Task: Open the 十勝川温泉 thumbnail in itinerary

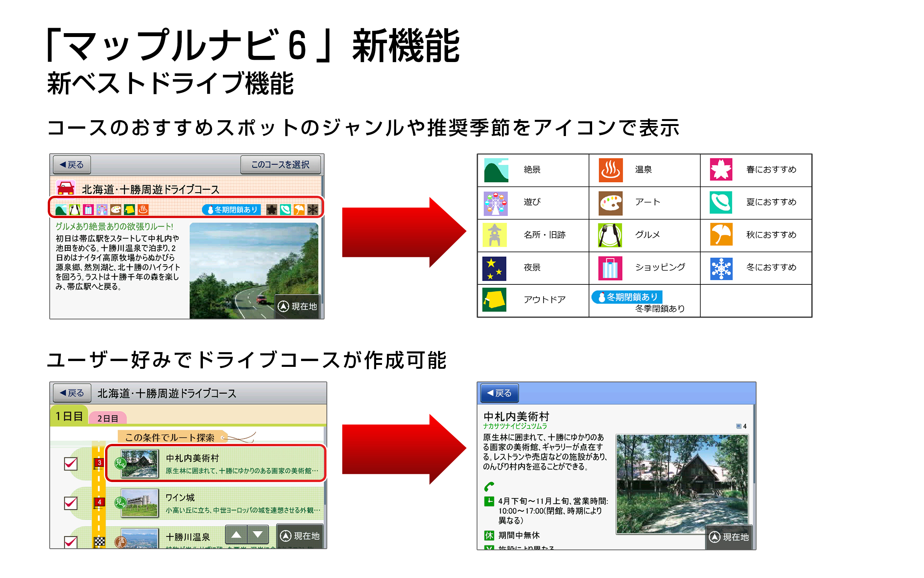Action: 139,539
